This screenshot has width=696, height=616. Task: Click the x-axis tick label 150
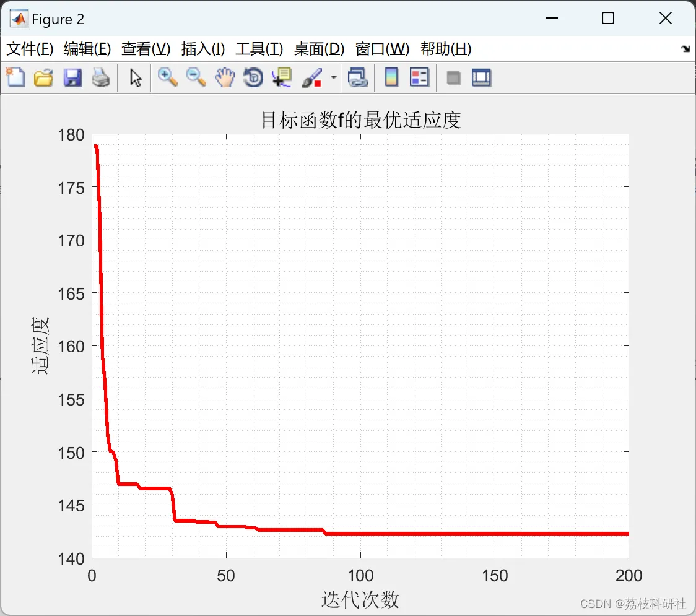tap(495, 576)
